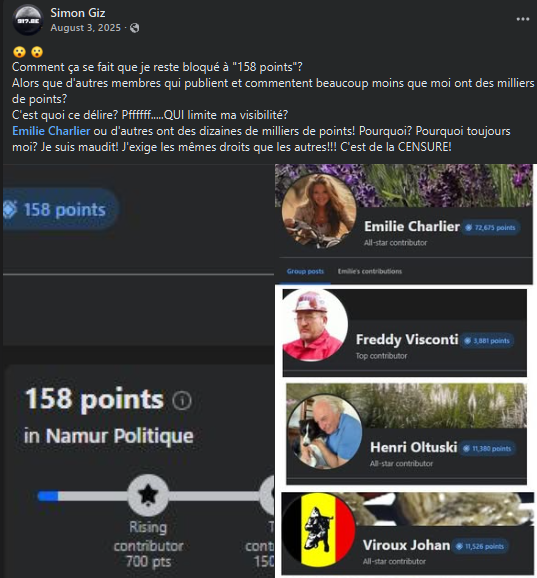Click the info icon beside 158 points
This screenshot has width=537, height=578.
click(x=182, y=400)
